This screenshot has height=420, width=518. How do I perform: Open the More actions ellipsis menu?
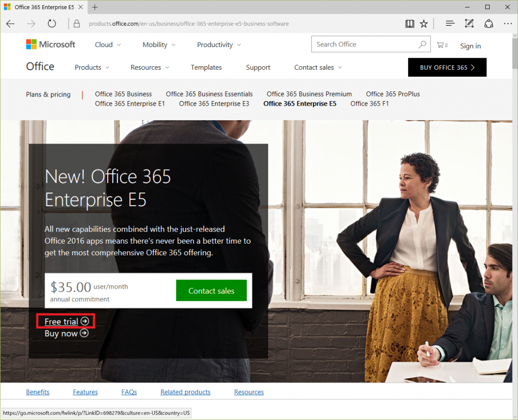[508, 24]
